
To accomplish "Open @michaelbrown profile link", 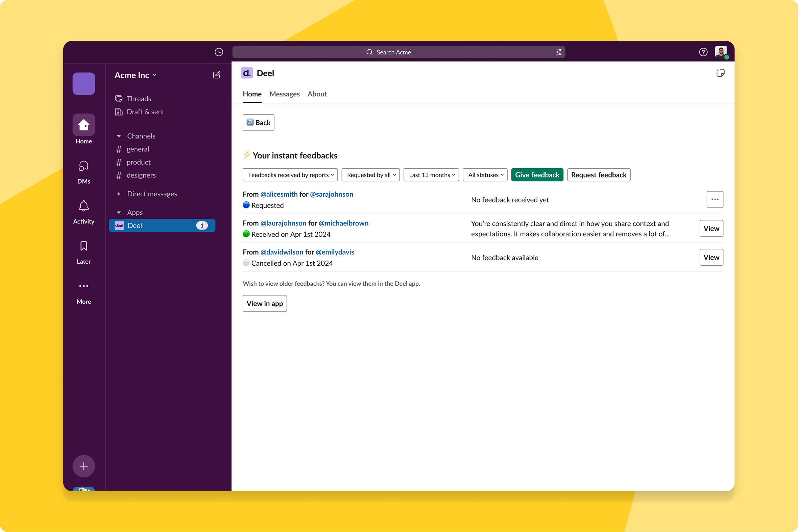I will tap(343, 223).
